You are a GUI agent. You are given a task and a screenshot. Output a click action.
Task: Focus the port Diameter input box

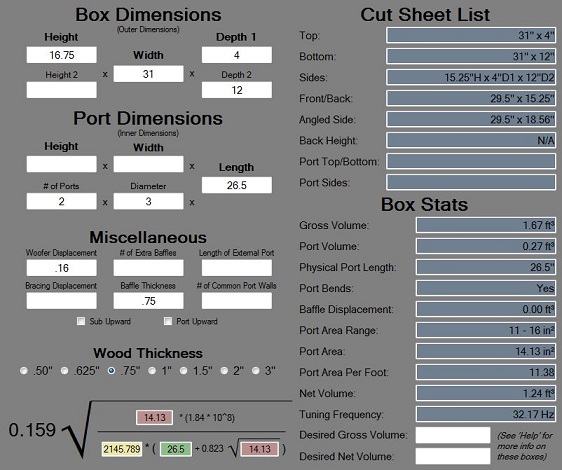(x=148, y=201)
